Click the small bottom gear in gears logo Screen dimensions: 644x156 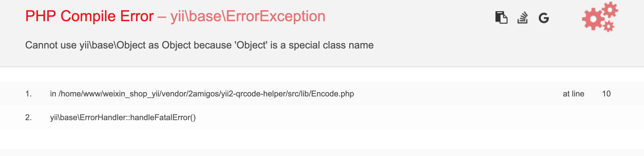(609, 26)
